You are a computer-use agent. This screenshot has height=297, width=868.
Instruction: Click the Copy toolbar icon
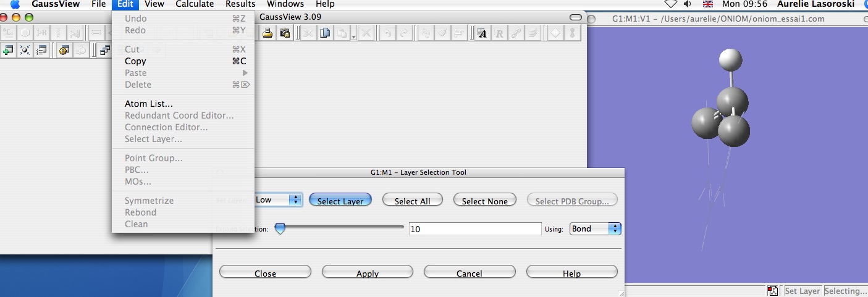[x=324, y=33]
